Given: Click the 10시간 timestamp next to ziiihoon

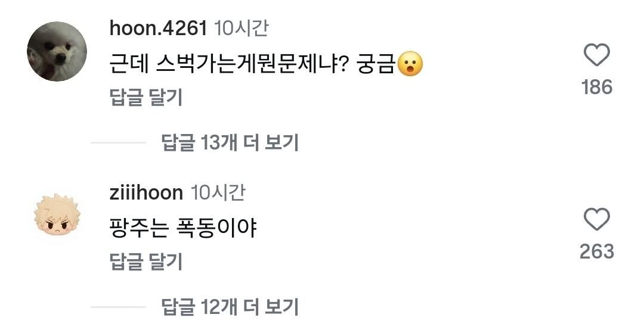Looking at the screenshot, I should [218, 192].
